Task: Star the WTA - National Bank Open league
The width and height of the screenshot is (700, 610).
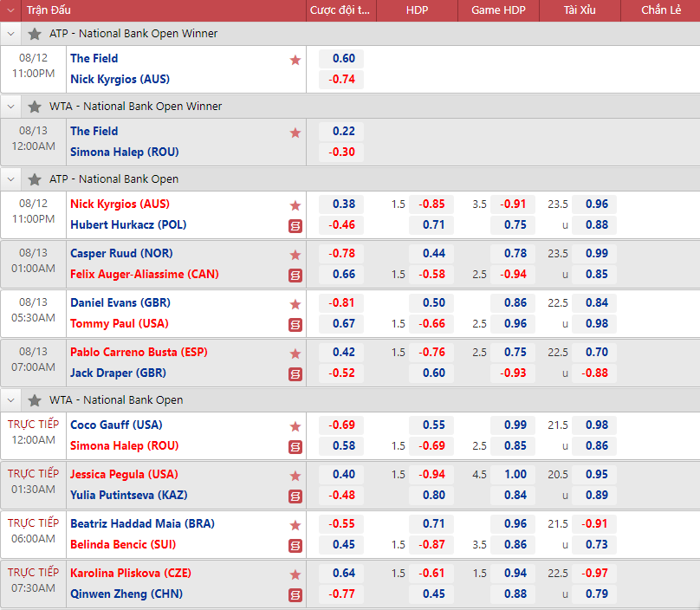Action: [x=35, y=400]
